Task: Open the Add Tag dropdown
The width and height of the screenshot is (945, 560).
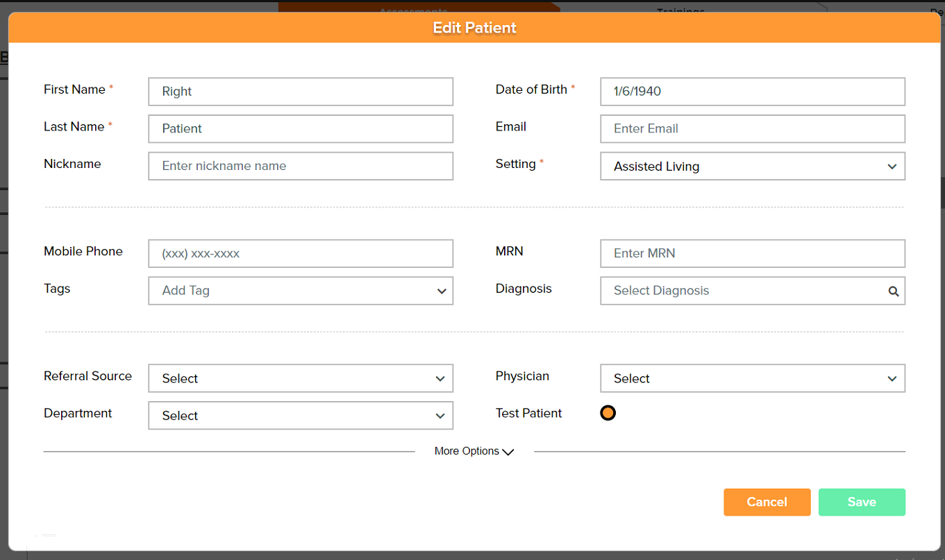Action: click(x=301, y=291)
